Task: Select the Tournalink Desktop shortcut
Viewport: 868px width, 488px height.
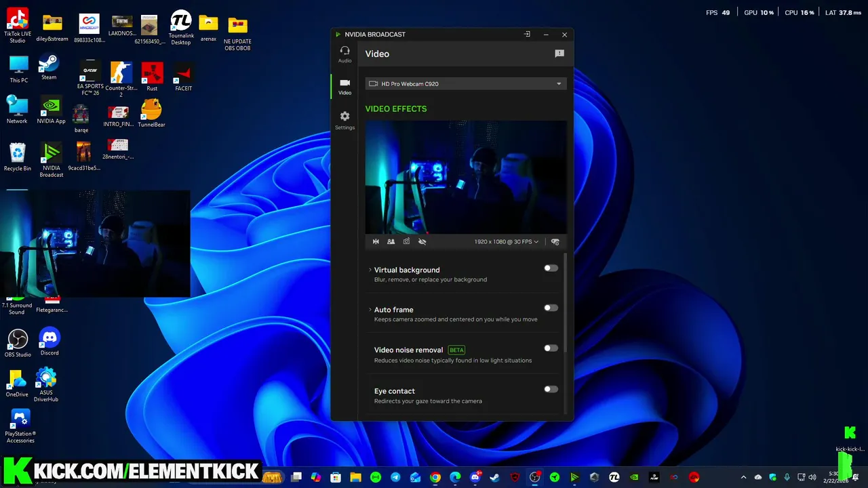Action: coord(180,27)
